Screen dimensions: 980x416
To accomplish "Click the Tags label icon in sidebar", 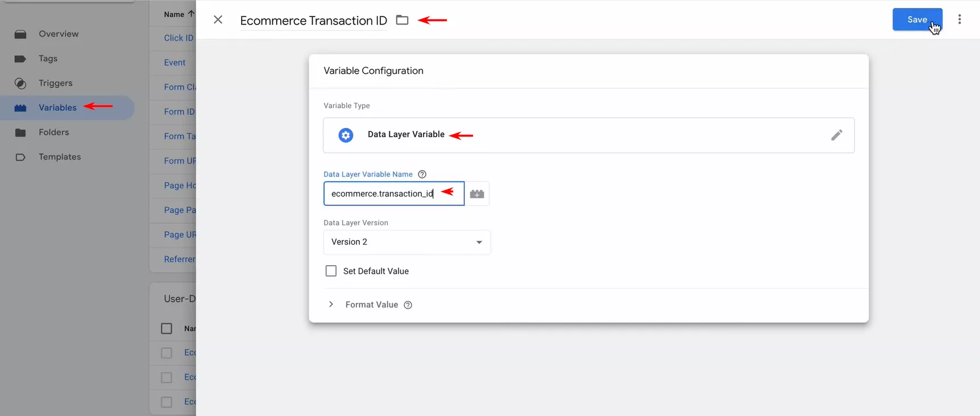I will 20,59.
